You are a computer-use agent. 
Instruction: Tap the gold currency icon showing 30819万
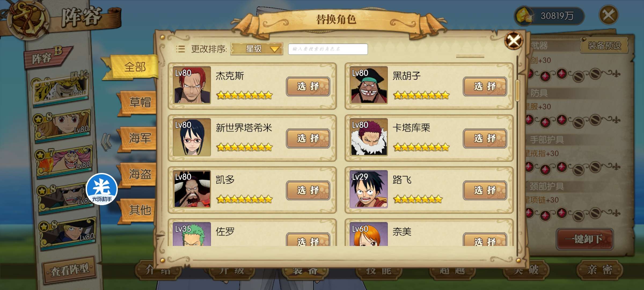(x=525, y=16)
